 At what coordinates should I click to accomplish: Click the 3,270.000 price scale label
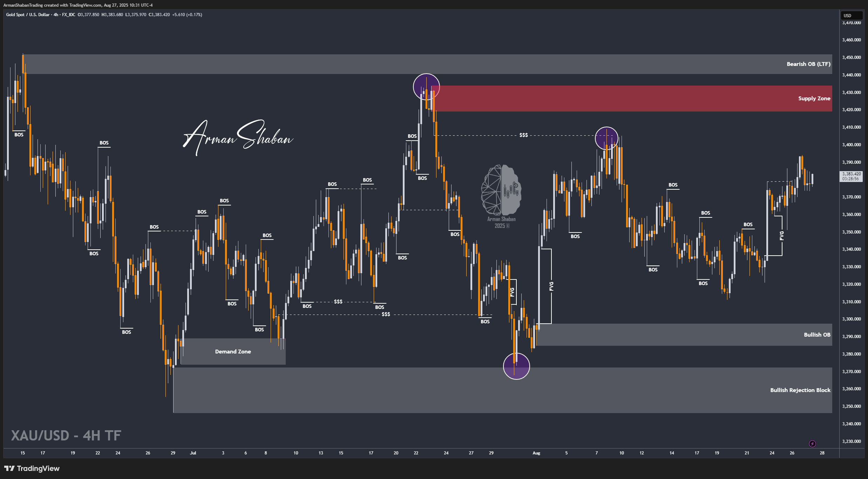coord(852,372)
